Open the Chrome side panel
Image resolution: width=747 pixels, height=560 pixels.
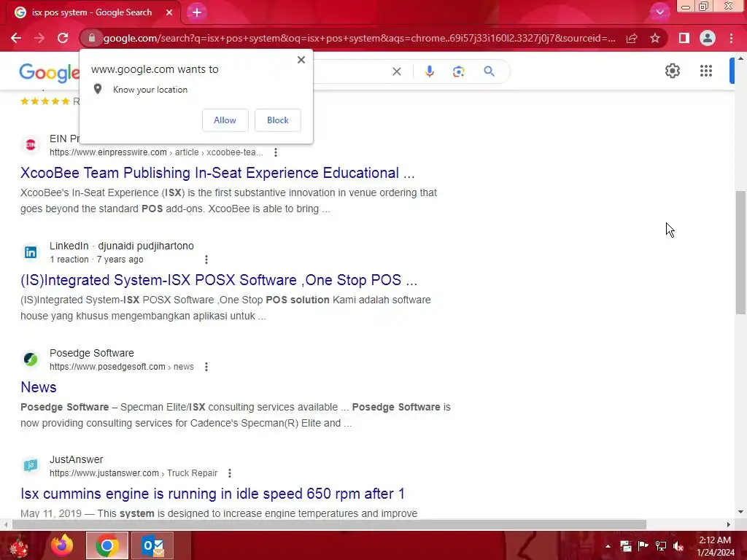point(684,38)
